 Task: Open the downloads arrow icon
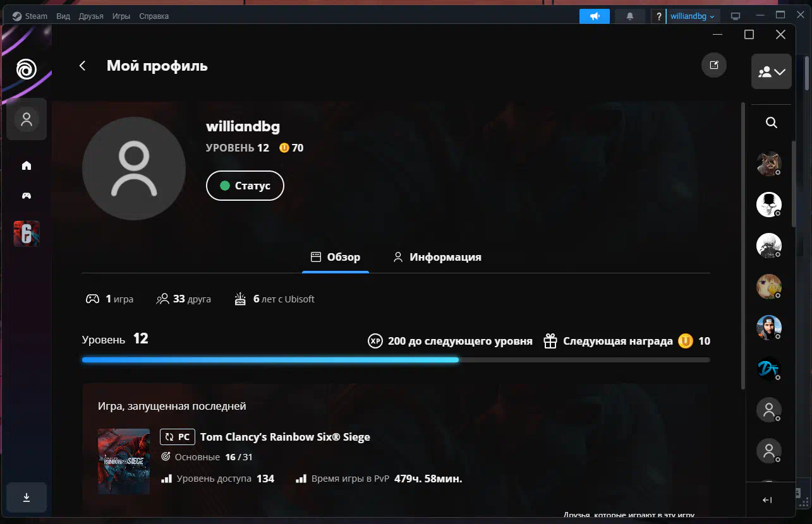(x=27, y=497)
